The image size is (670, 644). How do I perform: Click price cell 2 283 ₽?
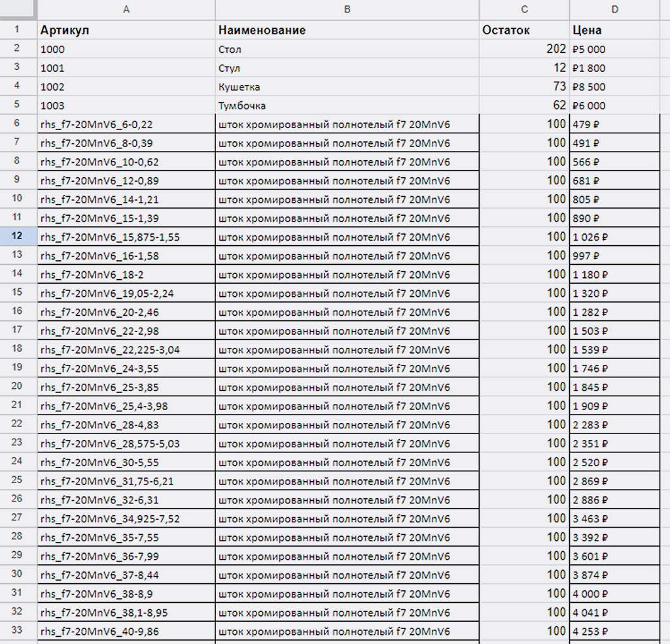(614, 424)
